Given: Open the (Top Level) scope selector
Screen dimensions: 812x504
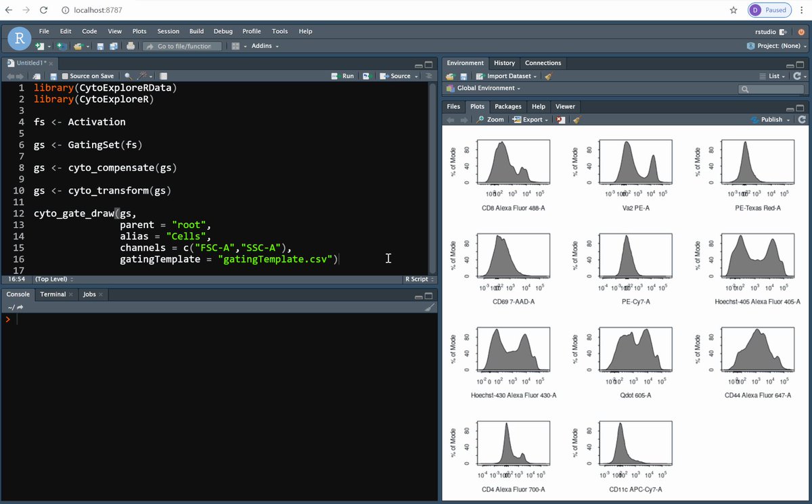Looking at the screenshot, I should (x=54, y=279).
